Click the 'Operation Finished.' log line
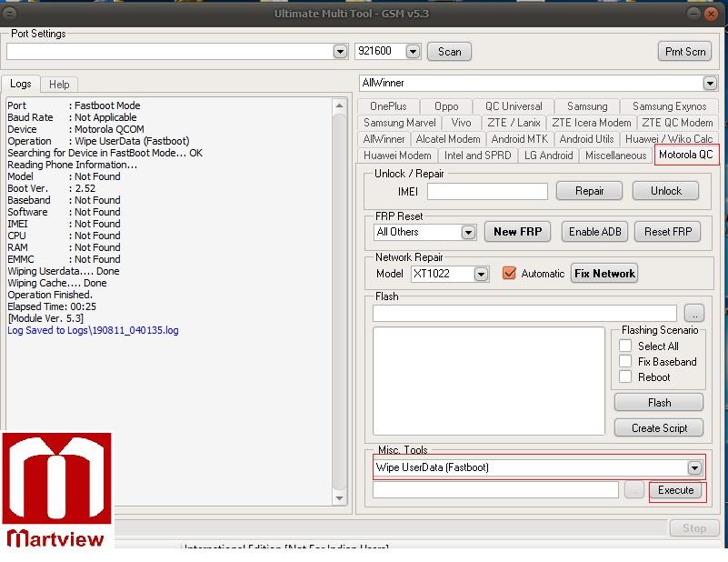728x562 pixels. (50, 295)
